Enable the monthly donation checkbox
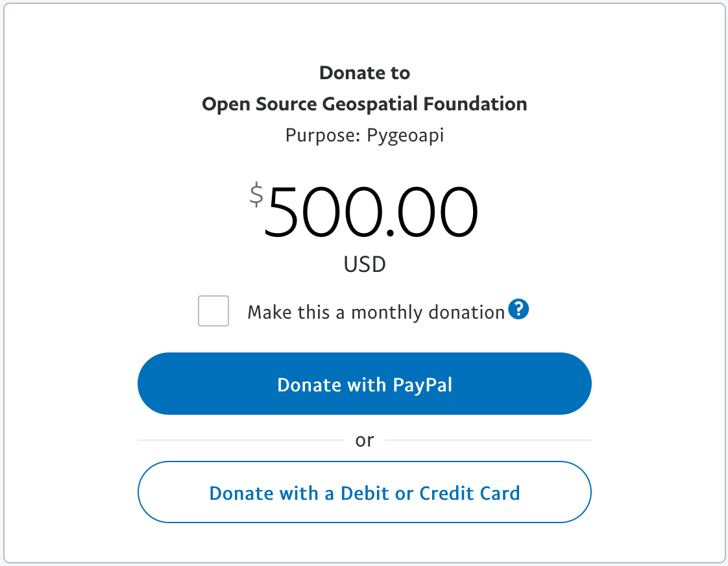 213,311
